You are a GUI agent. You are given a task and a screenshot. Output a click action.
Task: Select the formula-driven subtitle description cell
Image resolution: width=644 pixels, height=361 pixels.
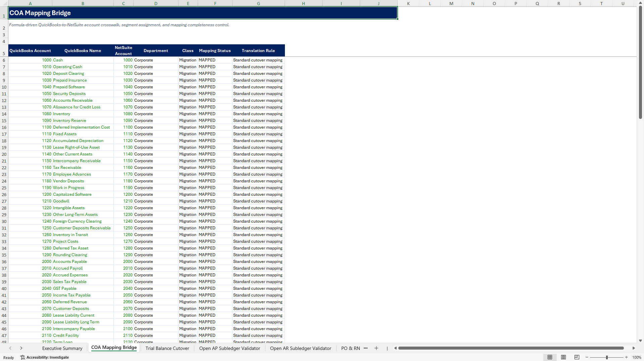(x=119, y=25)
